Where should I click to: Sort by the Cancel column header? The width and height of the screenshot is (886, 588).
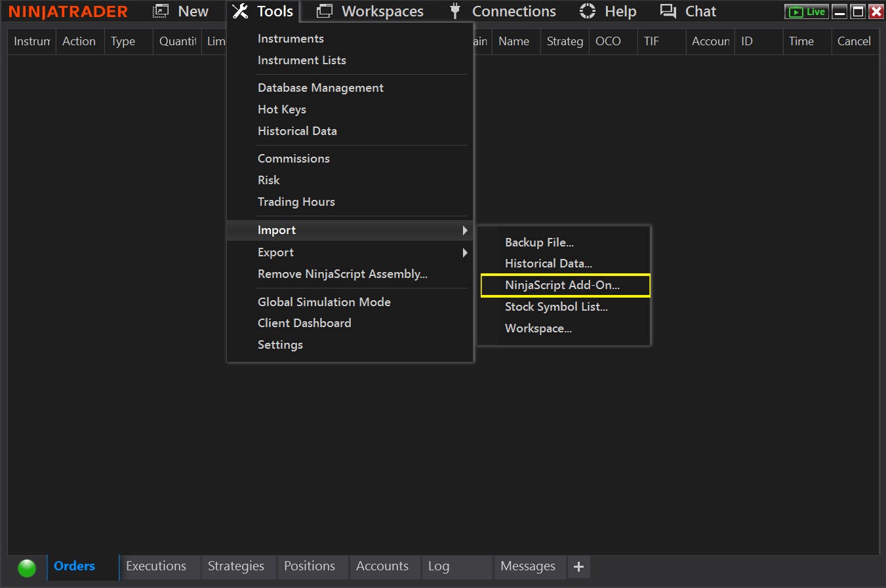point(854,41)
